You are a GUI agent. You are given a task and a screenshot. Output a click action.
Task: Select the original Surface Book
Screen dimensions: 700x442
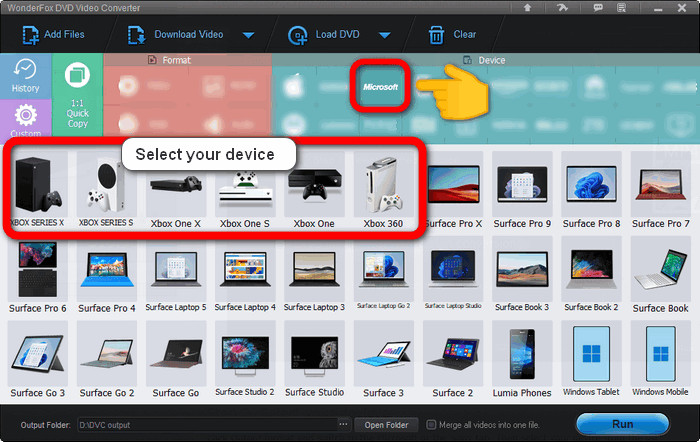(x=661, y=275)
